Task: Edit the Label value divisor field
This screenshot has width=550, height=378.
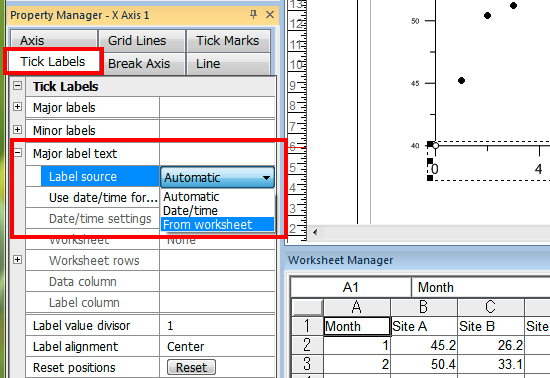Action: [217, 326]
